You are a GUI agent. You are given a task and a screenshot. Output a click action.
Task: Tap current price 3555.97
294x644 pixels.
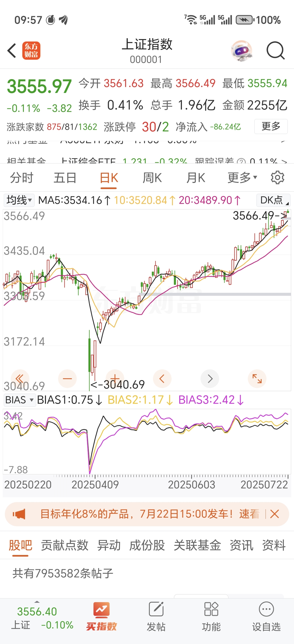coord(40,86)
